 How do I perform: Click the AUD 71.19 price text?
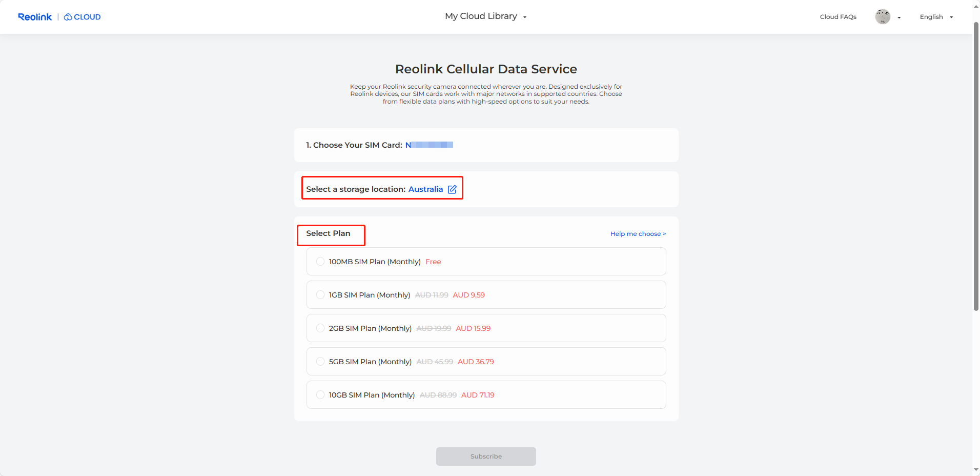[478, 395]
